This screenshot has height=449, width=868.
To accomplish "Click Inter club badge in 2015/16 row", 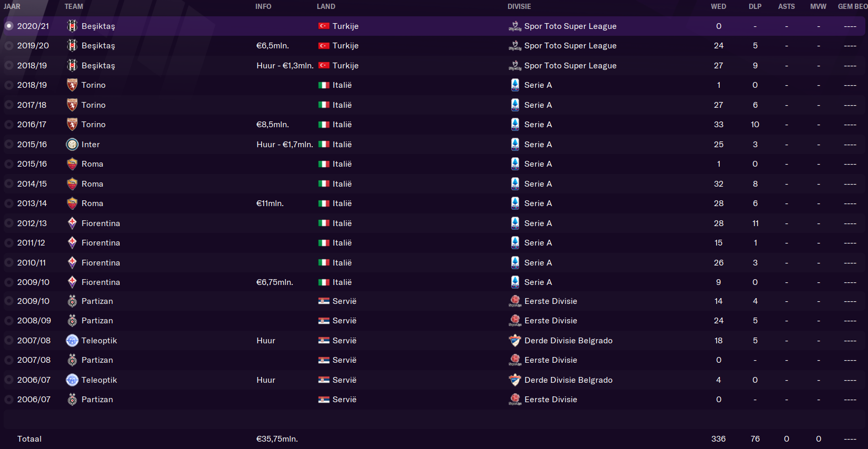I will (x=72, y=144).
